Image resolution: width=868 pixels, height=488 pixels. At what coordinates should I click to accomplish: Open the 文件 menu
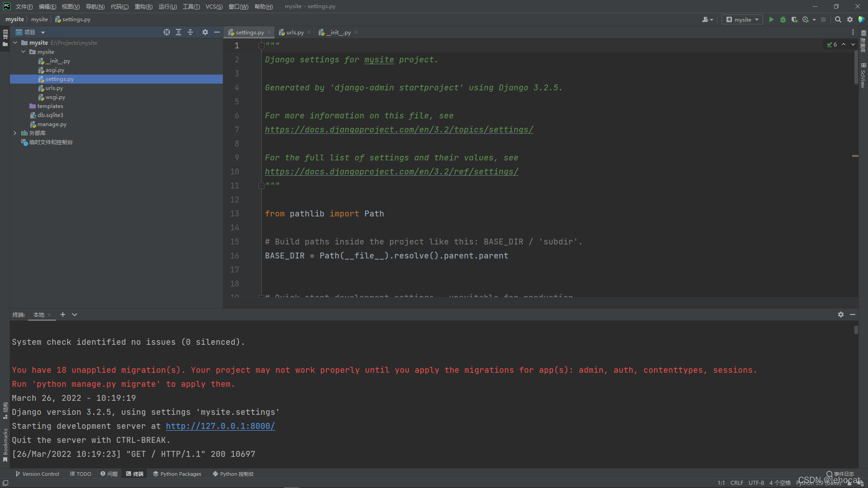coord(24,6)
